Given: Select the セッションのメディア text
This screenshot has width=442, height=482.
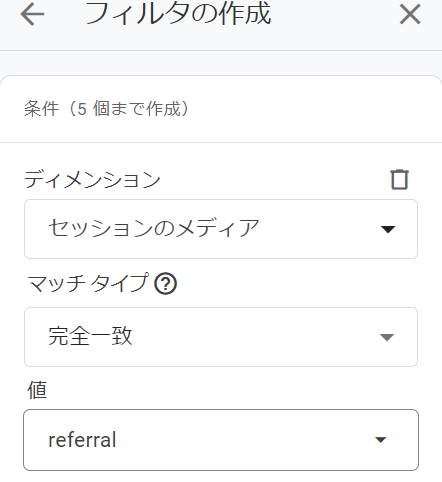Looking at the screenshot, I should tap(154, 229).
